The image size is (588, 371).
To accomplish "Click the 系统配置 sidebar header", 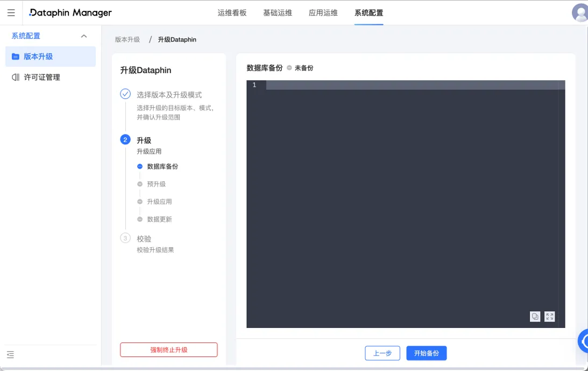I will (x=26, y=36).
